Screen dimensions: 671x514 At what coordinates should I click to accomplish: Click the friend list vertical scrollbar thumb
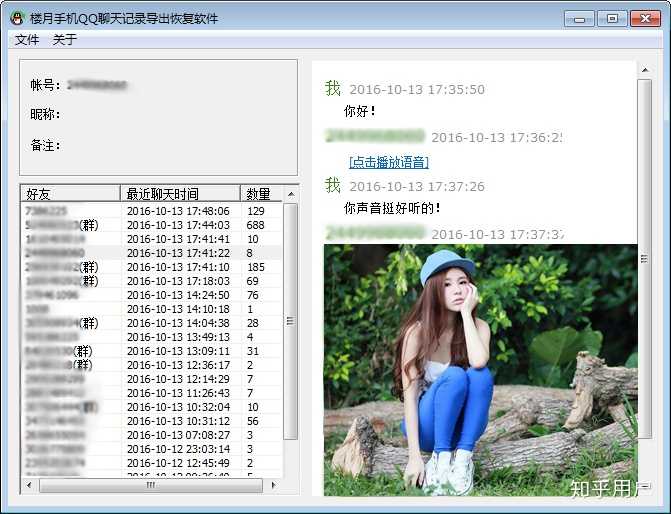(x=291, y=321)
